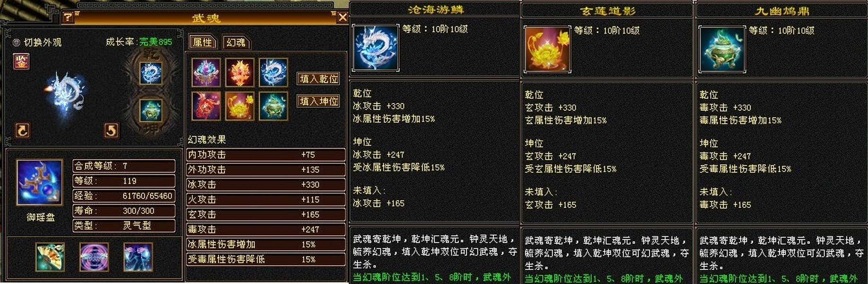Select the purple crystal soul icon
Screen dimensions: 868x284
[206, 72]
